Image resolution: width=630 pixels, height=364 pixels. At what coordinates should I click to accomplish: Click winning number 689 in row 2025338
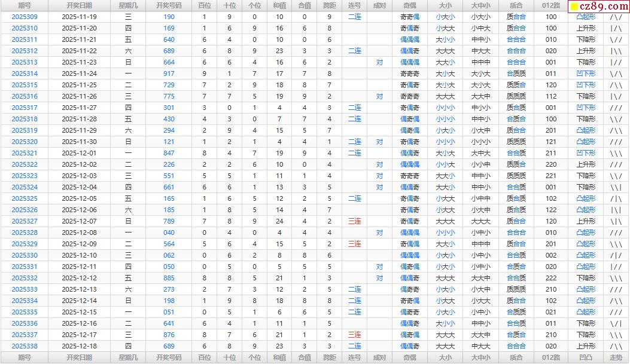[x=169, y=346]
